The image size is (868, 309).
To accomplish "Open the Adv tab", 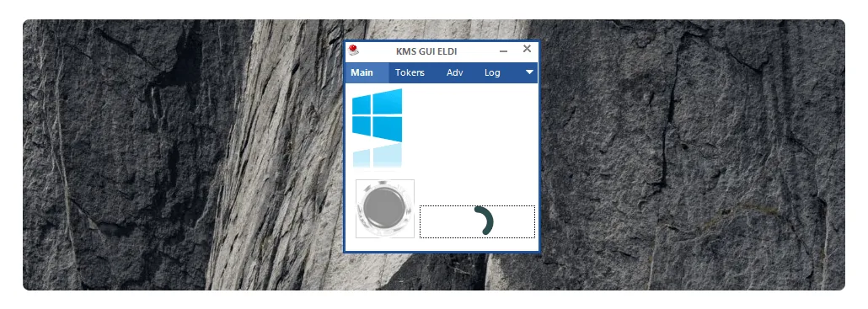I will tap(454, 72).
